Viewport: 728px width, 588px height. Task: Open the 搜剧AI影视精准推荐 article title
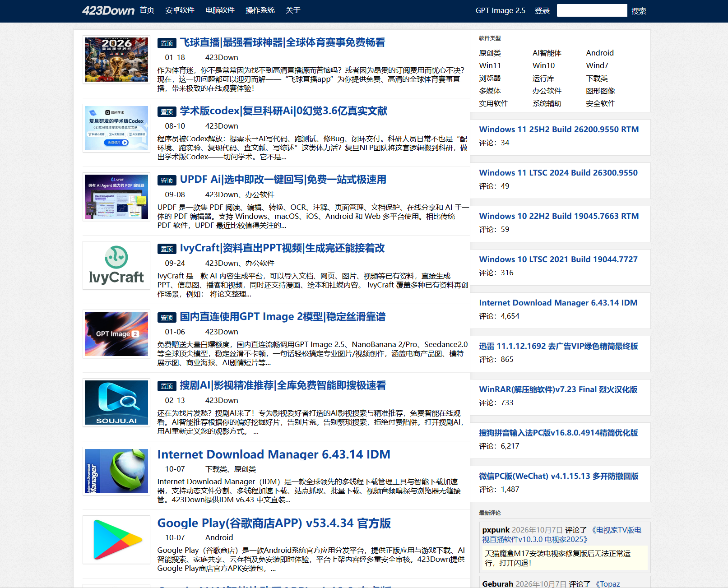point(283,385)
